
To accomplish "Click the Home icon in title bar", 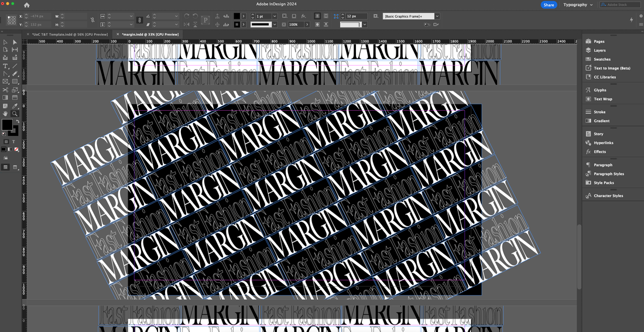I will (27, 5).
